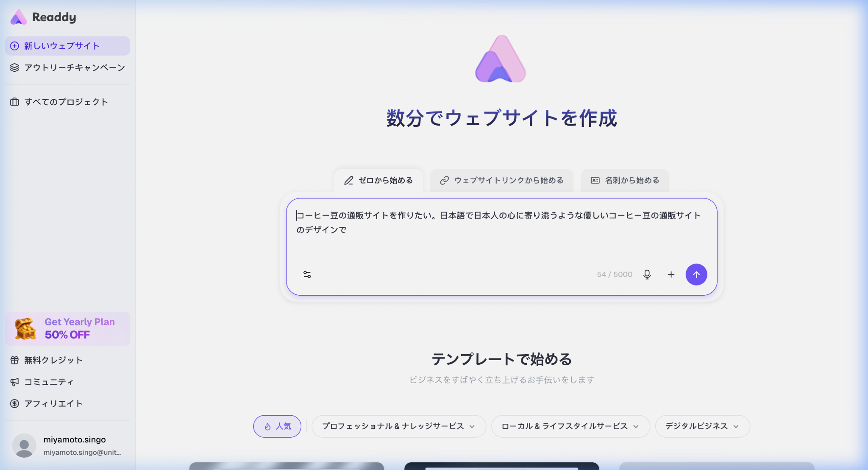Click the briefcase icon beside すべてのプロジェクト
The width and height of the screenshot is (868, 470).
pos(14,102)
